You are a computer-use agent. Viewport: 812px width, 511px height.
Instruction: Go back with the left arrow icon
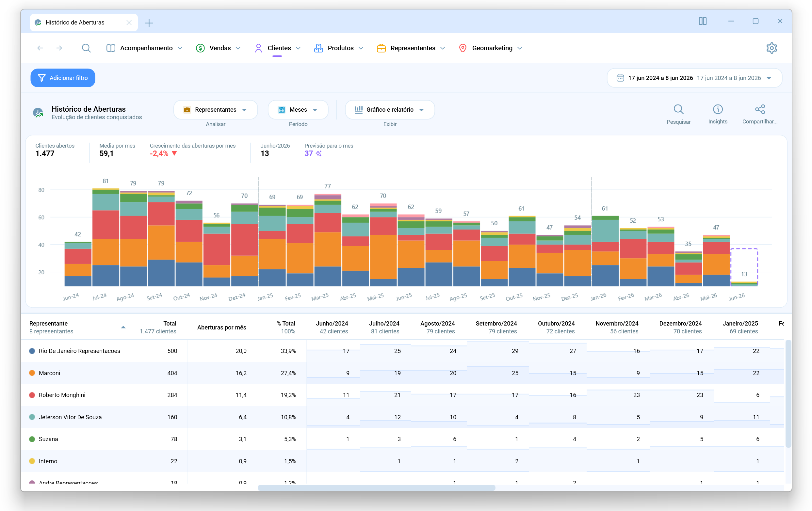point(40,48)
